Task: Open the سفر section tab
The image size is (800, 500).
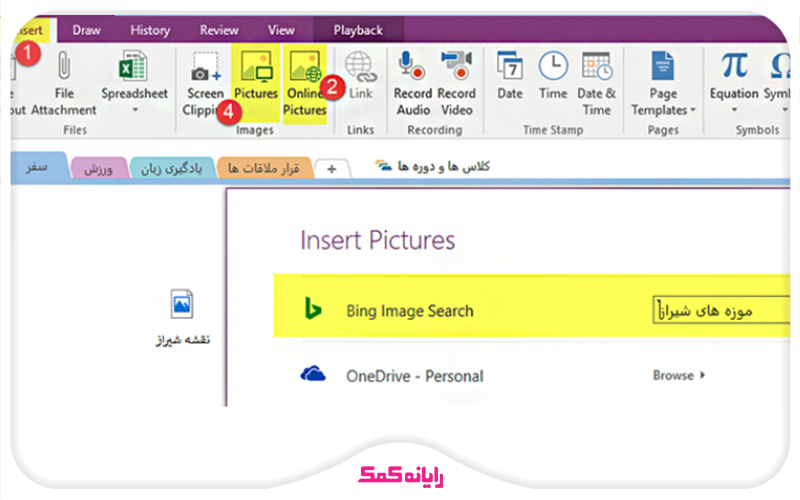Action: tap(38, 167)
